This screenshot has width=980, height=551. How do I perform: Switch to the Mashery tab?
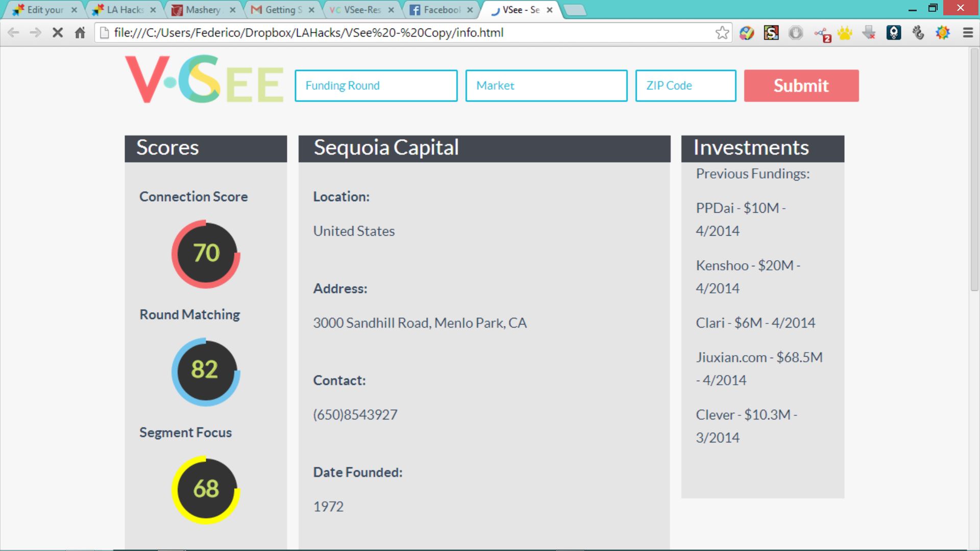click(x=199, y=10)
